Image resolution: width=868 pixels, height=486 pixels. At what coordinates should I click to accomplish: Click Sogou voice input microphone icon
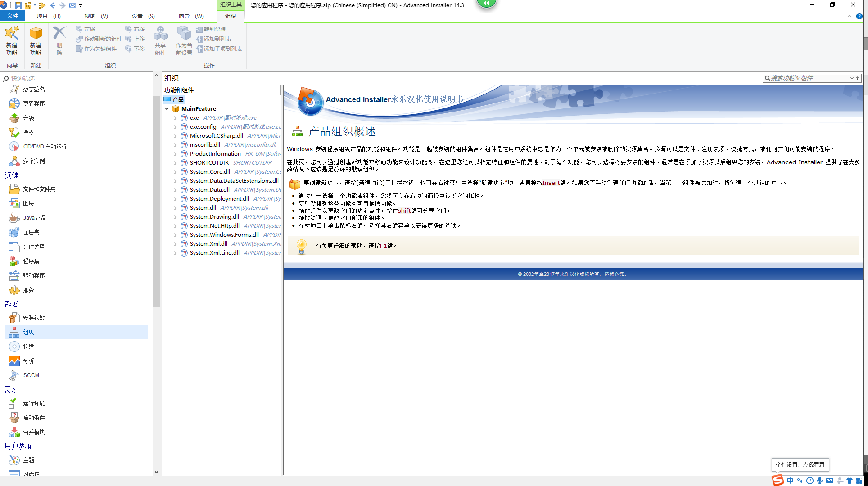point(820,481)
